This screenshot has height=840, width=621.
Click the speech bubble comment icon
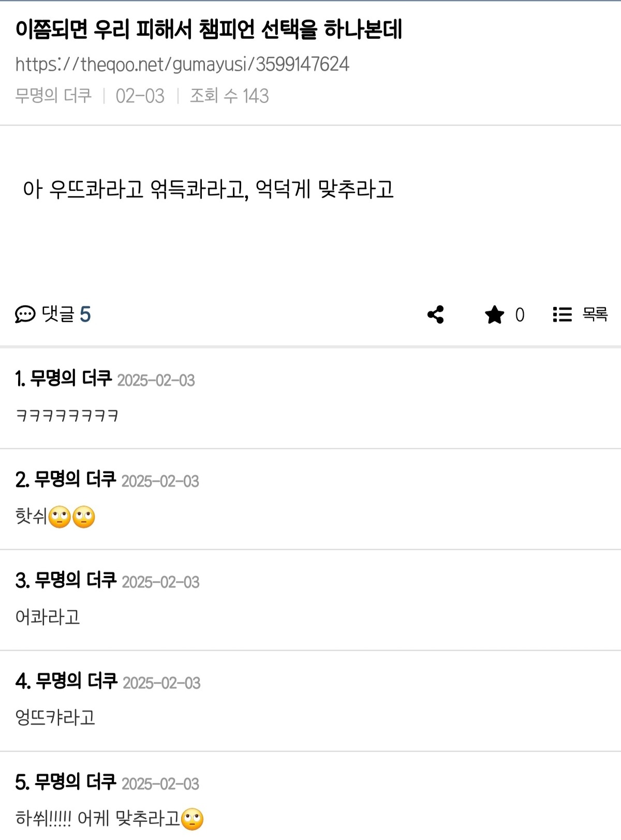[x=25, y=314]
